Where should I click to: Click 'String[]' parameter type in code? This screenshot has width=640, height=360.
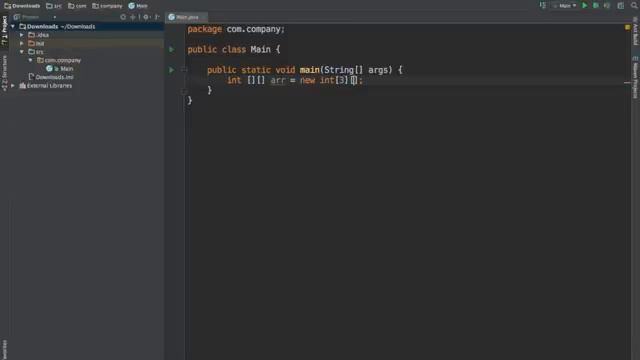click(x=343, y=70)
